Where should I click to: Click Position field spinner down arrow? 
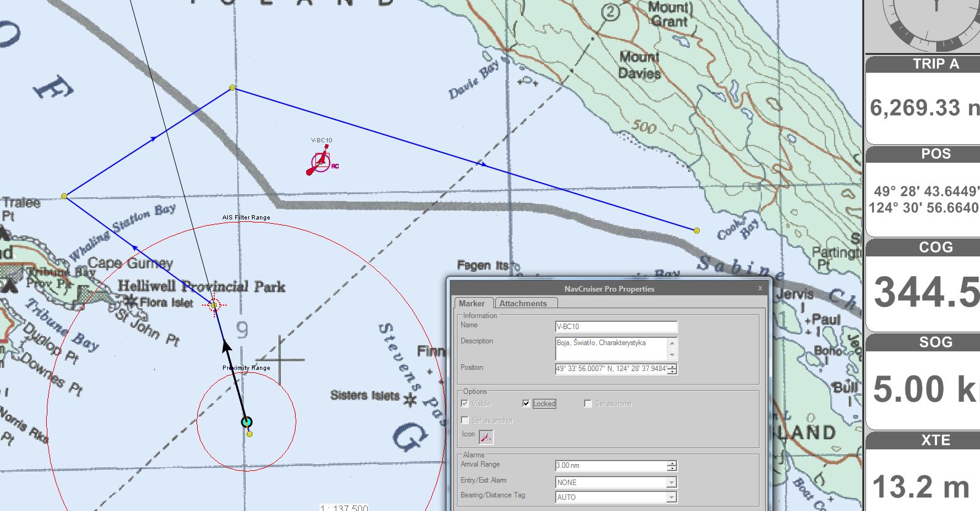(x=672, y=372)
